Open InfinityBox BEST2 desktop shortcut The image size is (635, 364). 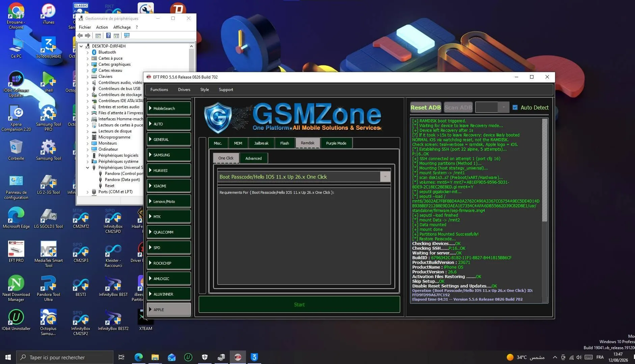(113, 320)
